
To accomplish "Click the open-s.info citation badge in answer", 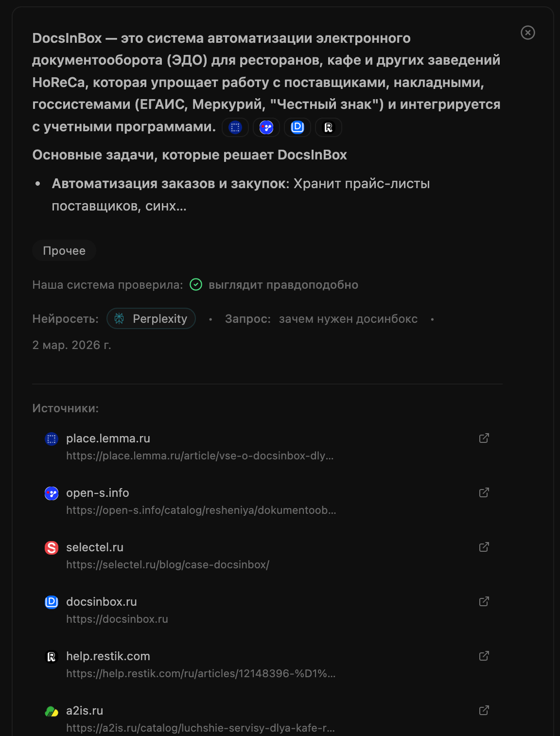I will pyautogui.click(x=266, y=127).
